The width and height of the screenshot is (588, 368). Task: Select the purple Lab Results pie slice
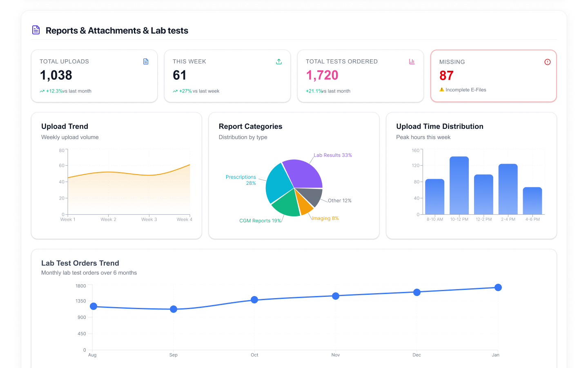click(x=304, y=174)
